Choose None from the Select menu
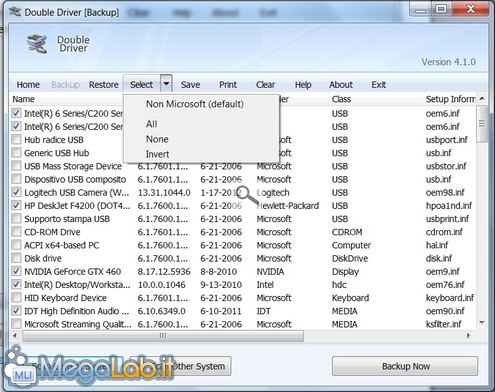 (x=201, y=139)
